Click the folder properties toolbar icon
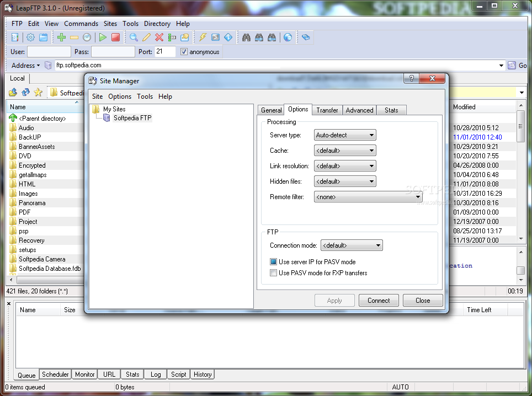 (x=184, y=38)
